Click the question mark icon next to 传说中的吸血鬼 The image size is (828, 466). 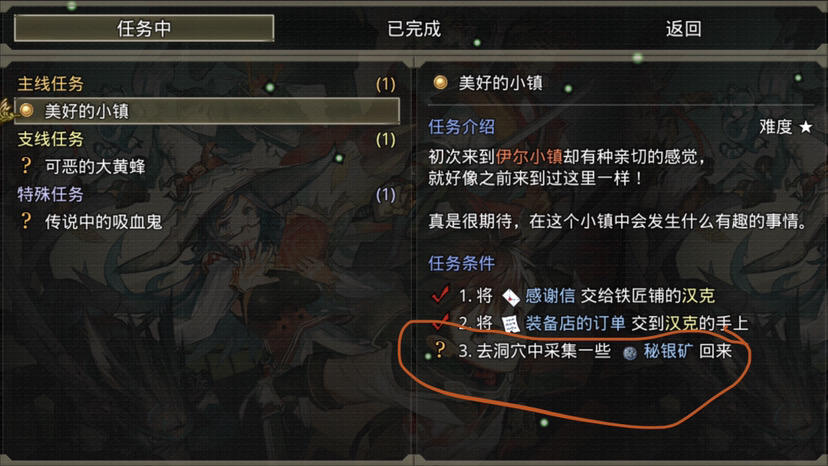(x=25, y=221)
